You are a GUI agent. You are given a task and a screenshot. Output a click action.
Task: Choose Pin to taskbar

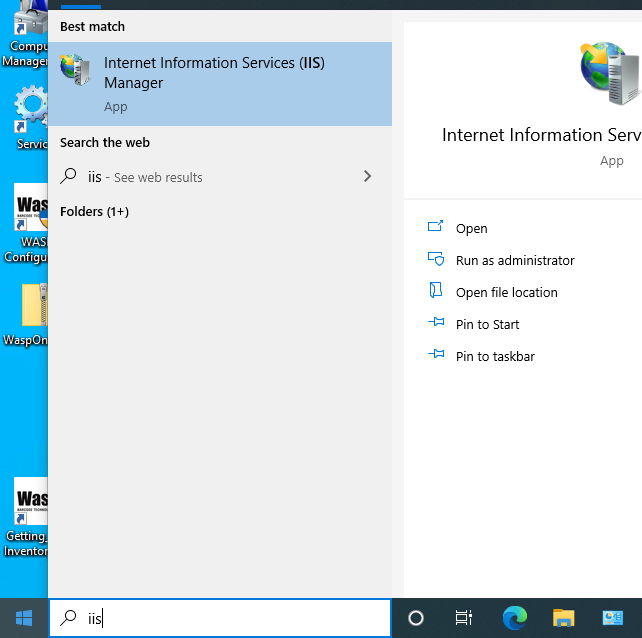[x=495, y=356]
